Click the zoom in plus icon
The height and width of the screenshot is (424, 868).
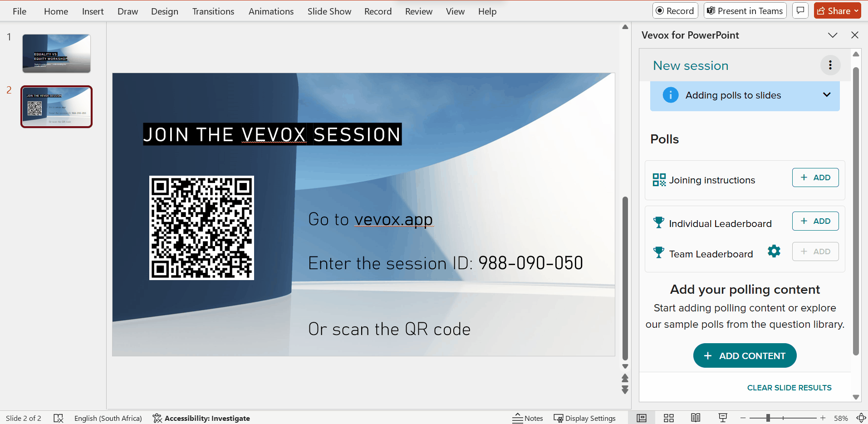coord(823,418)
